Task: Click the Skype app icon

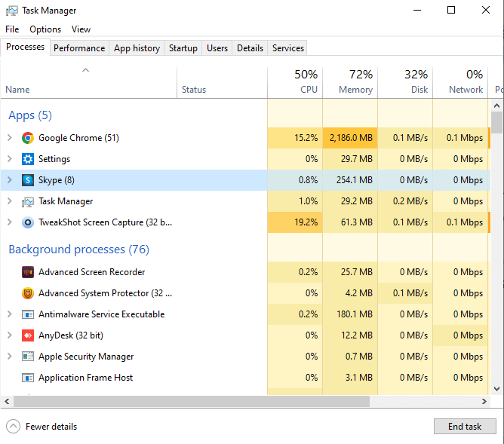Action: 28,180
